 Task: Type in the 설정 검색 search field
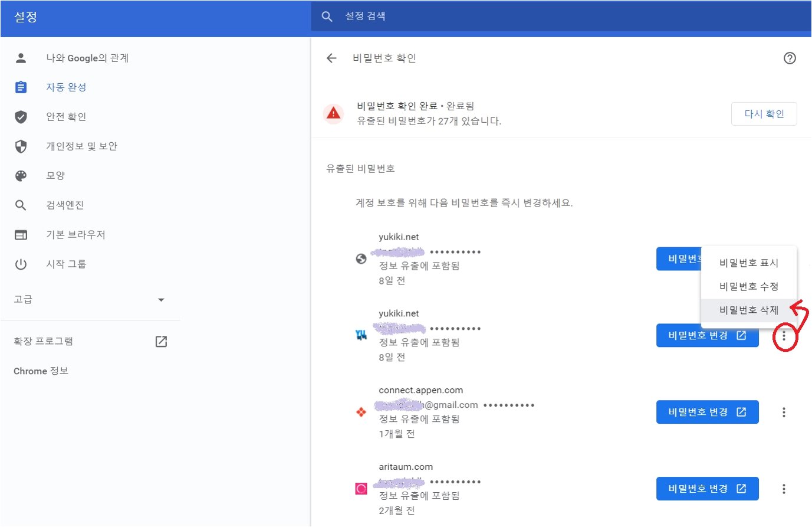point(560,17)
